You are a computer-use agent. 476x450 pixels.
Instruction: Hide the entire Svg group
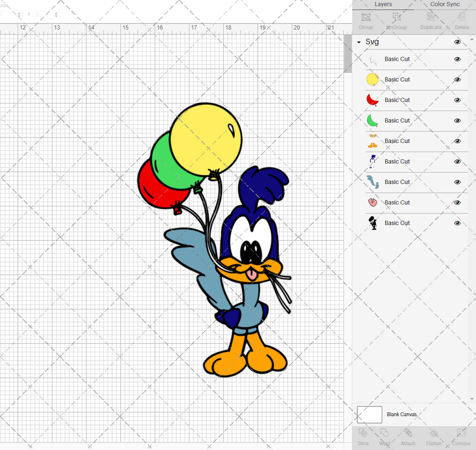pos(457,42)
